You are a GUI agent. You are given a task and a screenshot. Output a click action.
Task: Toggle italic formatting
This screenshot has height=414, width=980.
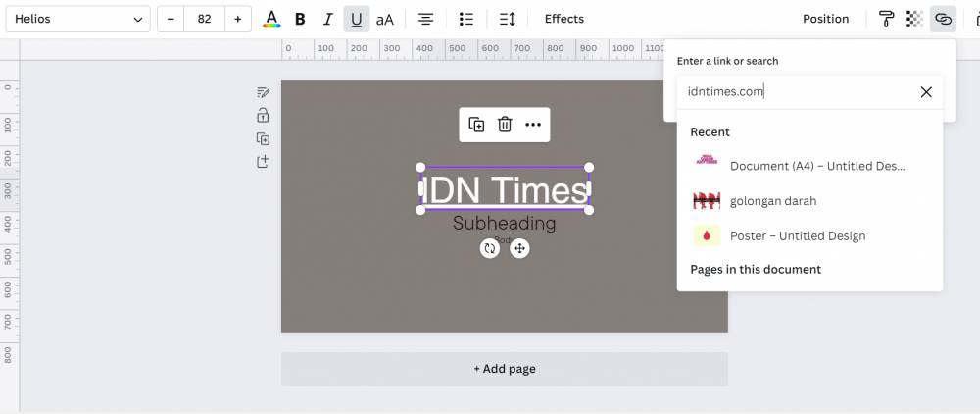pos(328,19)
